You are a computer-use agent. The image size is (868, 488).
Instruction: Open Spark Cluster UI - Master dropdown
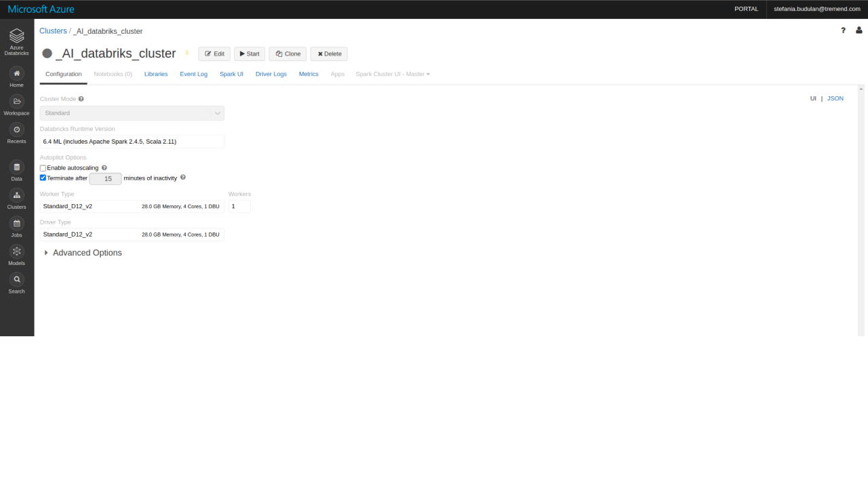point(393,74)
